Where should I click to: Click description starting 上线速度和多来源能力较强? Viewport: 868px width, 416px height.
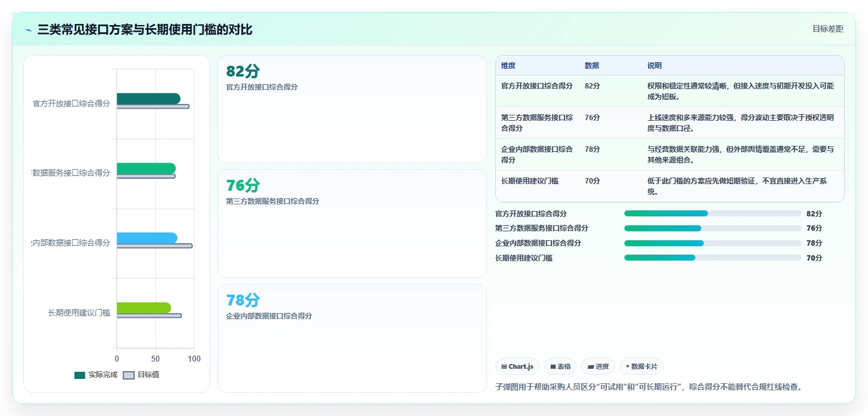[x=741, y=123]
